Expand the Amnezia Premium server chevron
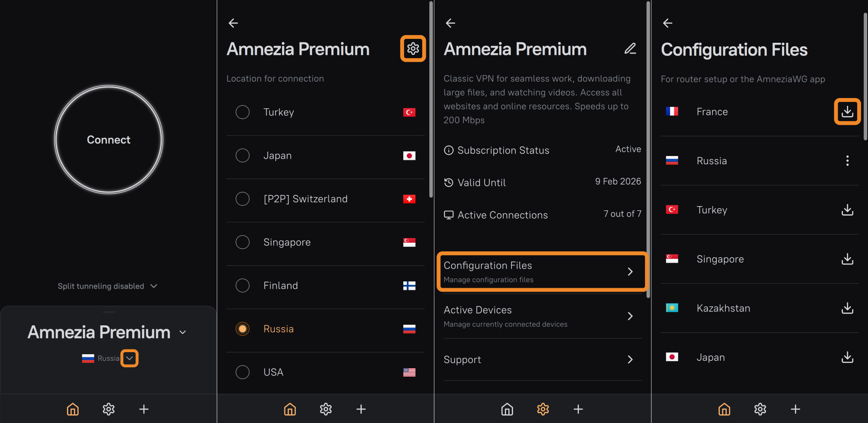This screenshot has height=423, width=868. tap(183, 332)
